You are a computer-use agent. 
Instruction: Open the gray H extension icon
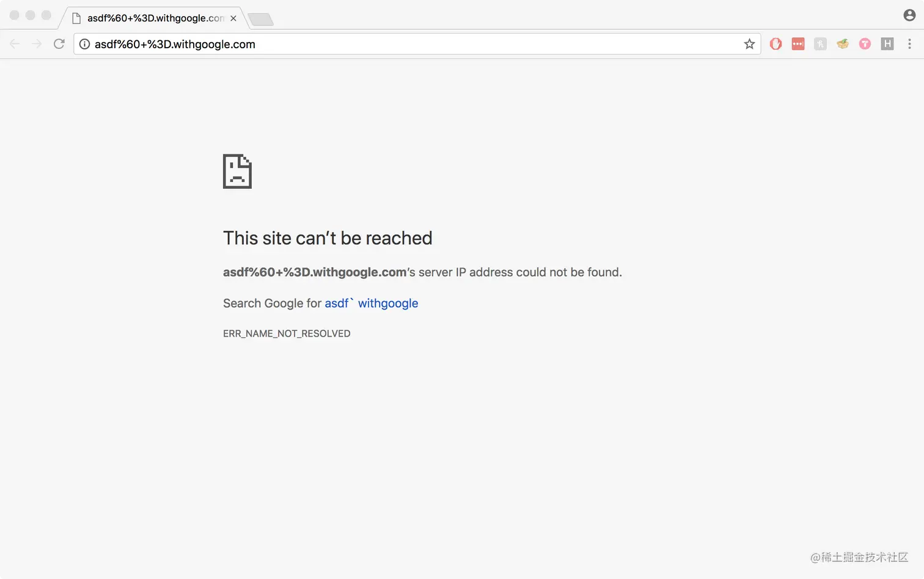point(887,44)
